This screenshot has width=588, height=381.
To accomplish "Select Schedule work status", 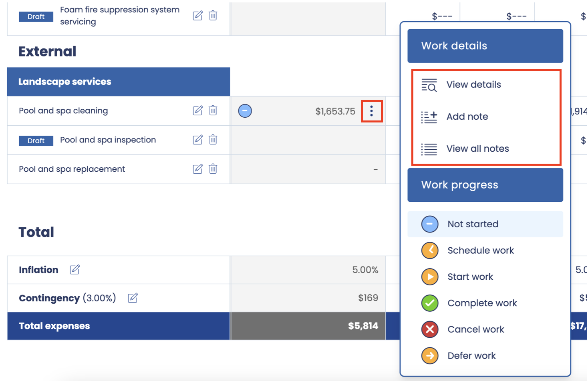I will coord(480,251).
